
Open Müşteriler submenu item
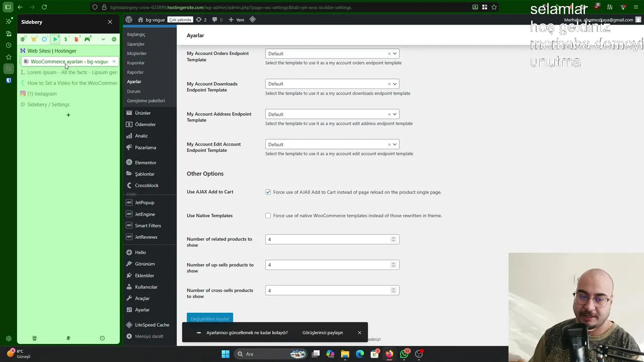[137, 53]
